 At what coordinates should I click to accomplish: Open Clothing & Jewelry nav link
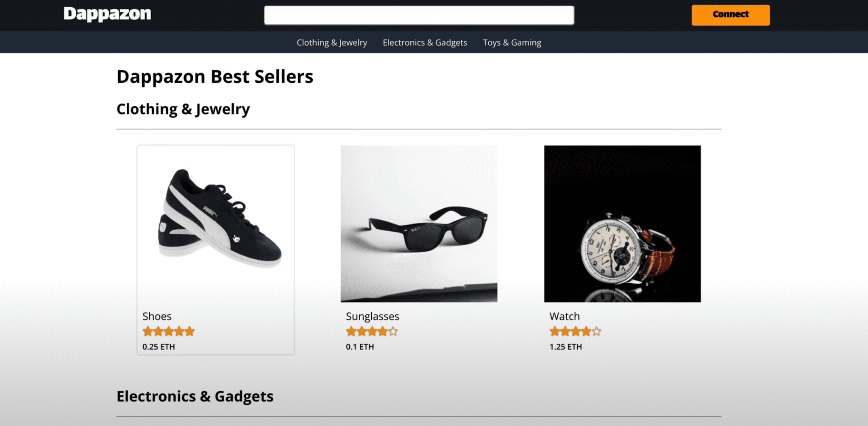332,42
